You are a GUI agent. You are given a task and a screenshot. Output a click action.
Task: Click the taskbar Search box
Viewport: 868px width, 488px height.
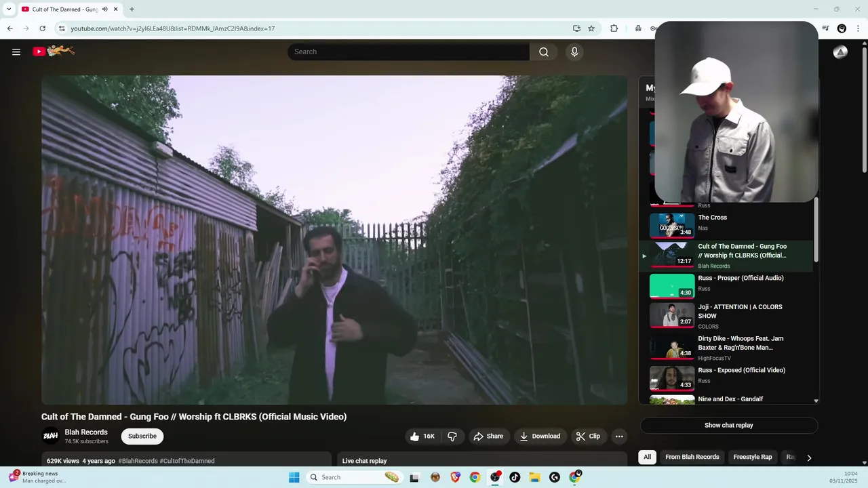355,477
